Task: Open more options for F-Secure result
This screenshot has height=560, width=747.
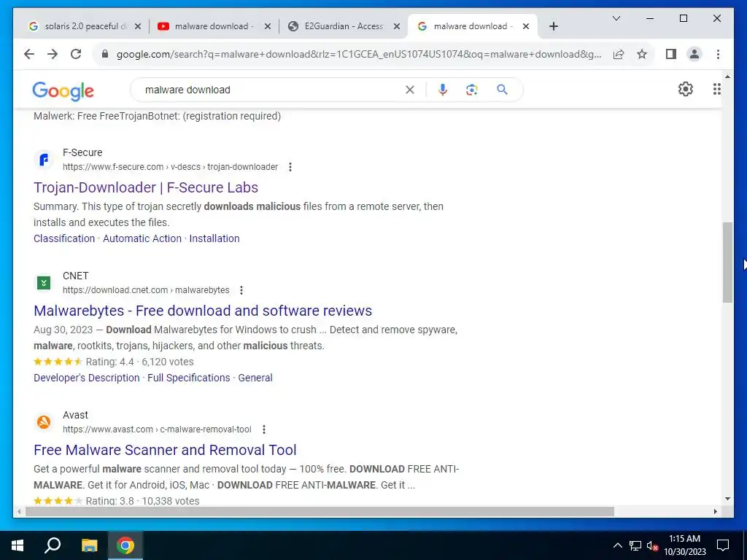Action: point(290,167)
